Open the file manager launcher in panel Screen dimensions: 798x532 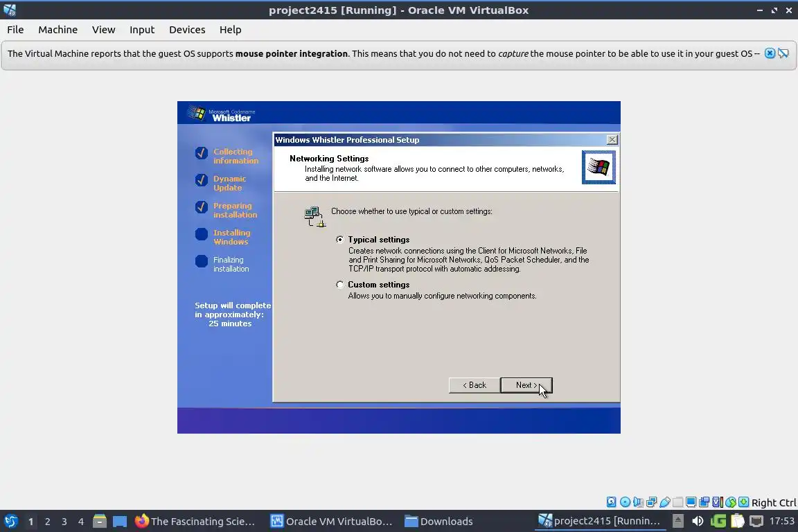pos(100,522)
